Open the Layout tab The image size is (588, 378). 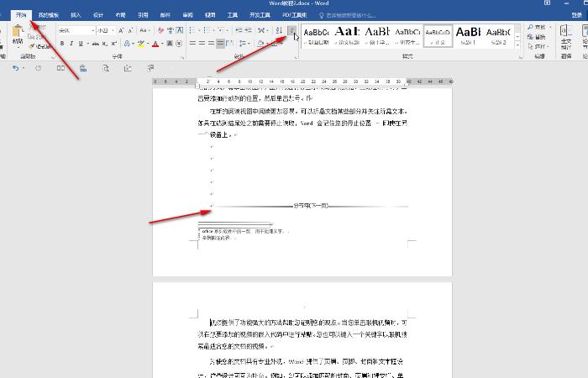point(121,15)
